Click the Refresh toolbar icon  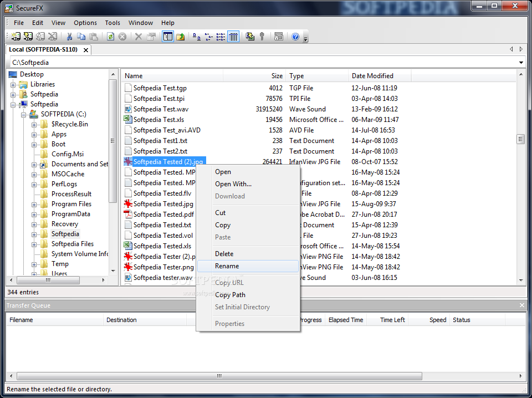point(110,37)
